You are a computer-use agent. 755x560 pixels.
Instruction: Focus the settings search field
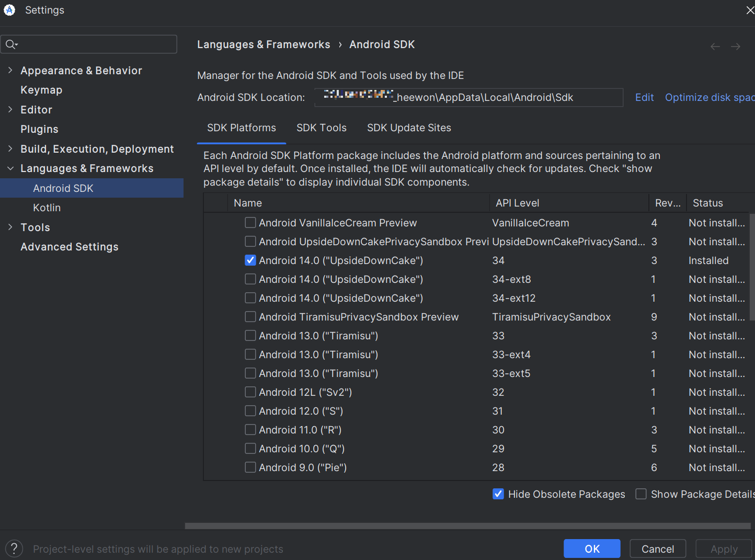coord(89,44)
